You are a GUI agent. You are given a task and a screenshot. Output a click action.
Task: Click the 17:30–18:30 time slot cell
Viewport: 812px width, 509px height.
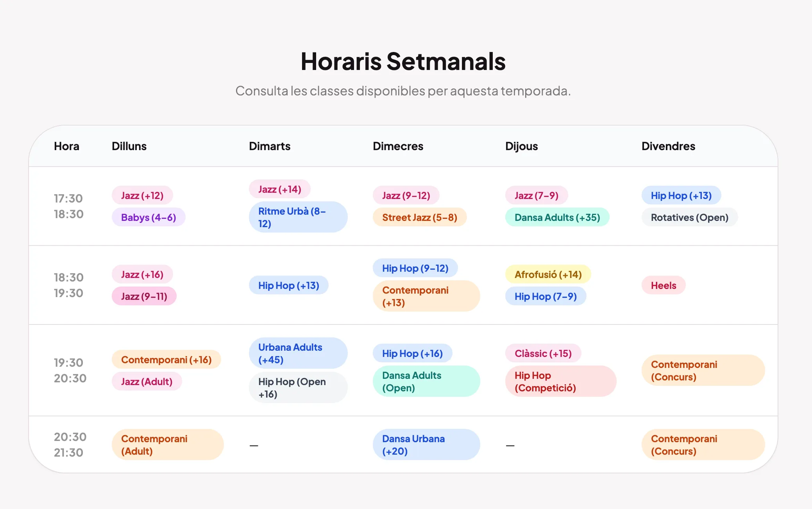tap(69, 206)
